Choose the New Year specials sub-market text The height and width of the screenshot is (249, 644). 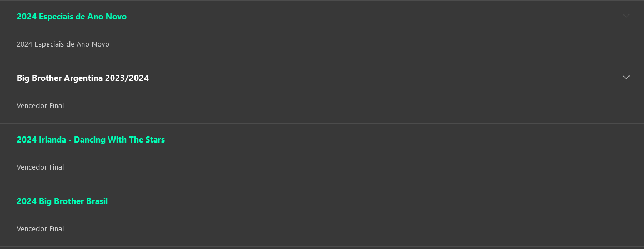pyautogui.click(x=63, y=44)
